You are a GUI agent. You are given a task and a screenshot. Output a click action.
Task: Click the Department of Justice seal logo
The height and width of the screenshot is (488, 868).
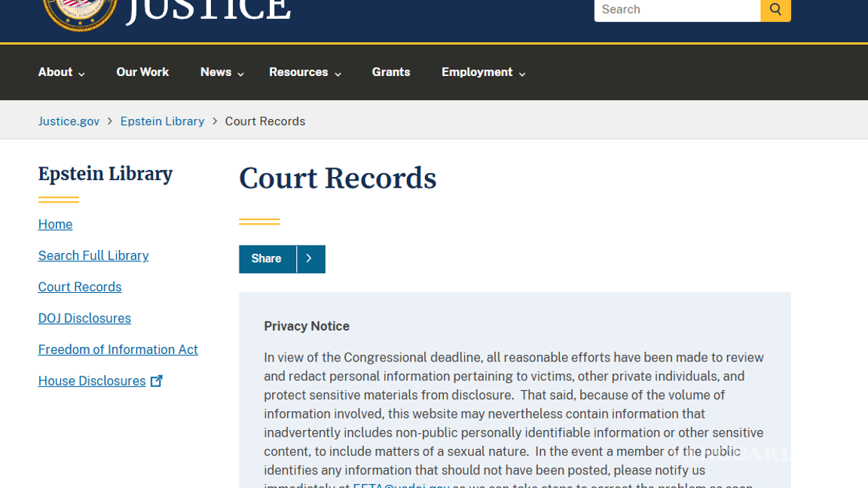[x=80, y=11]
